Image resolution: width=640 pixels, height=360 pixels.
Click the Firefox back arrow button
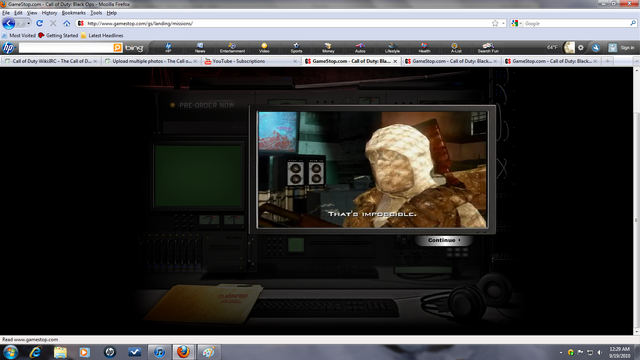[9, 23]
